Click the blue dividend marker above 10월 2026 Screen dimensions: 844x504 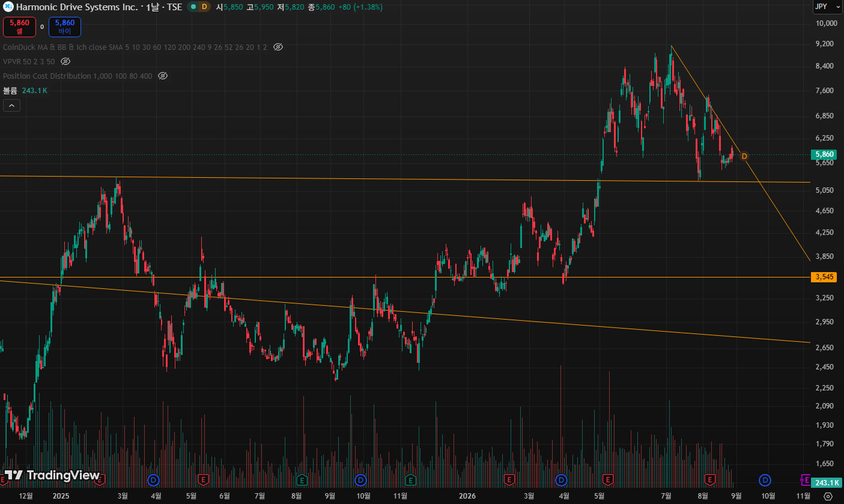tap(765, 479)
